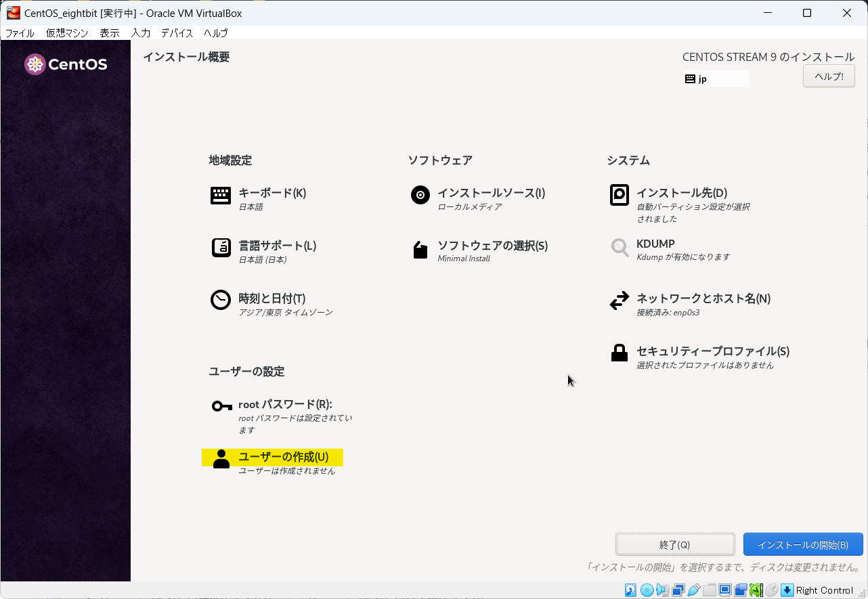This screenshot has height=599, width=868.
Task: Click the セキュリティープロファイル(S) lock icon
Action: click(620, 353)
